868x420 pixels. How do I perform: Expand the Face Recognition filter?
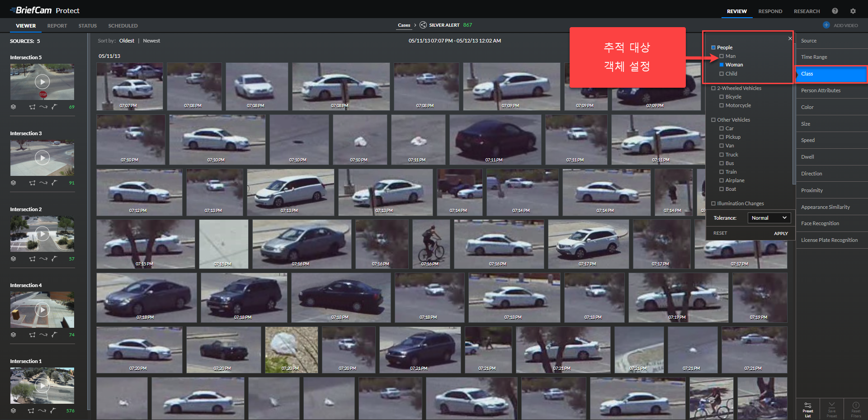[820, 223]
